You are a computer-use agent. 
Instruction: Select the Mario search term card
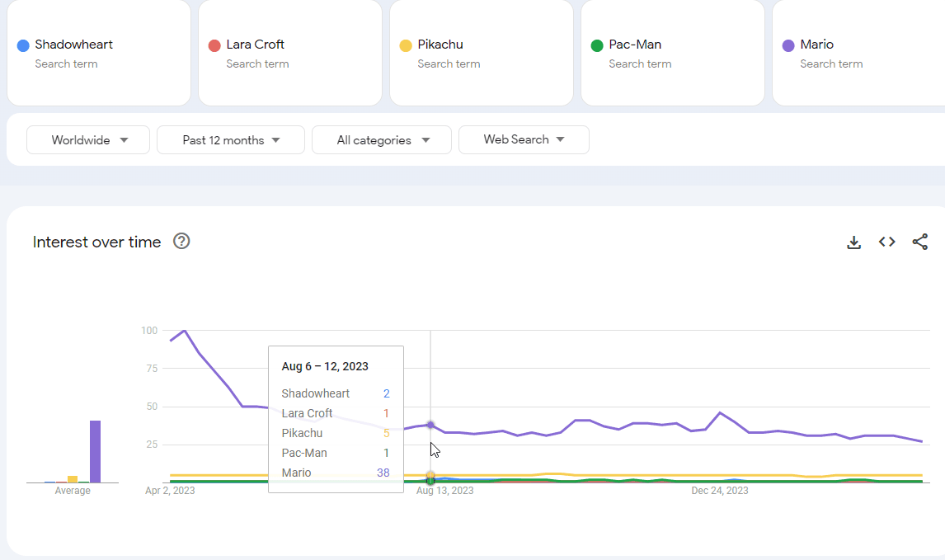click(x=858, y=53)
